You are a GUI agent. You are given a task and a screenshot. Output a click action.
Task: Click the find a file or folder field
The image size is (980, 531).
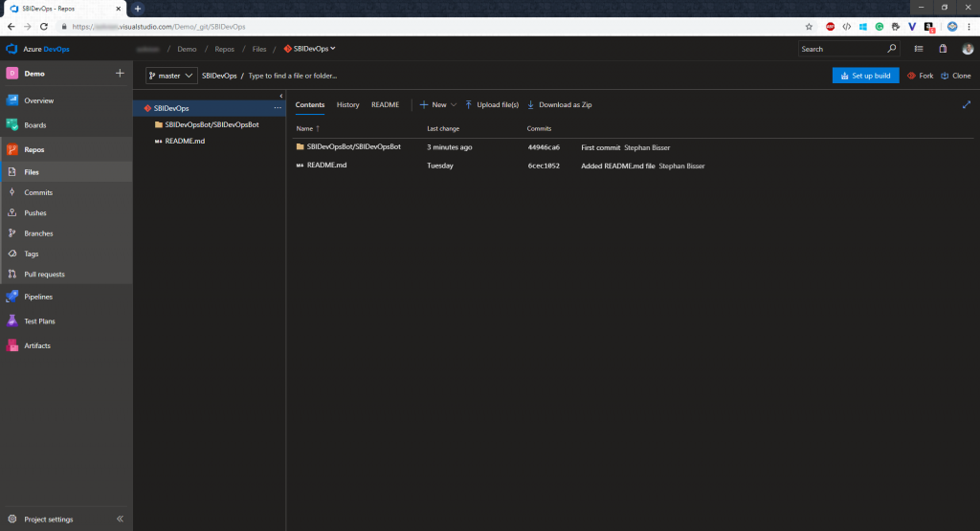293,76
